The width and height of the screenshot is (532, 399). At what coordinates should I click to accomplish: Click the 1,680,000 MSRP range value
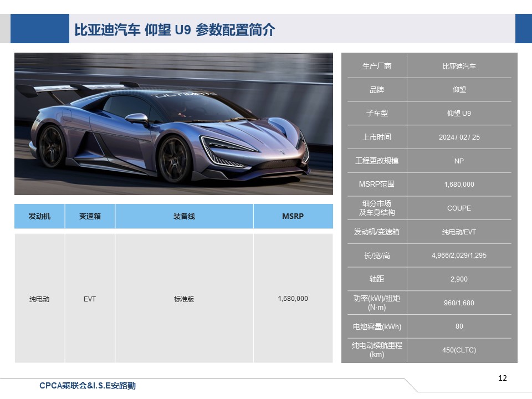click(459, 184)
